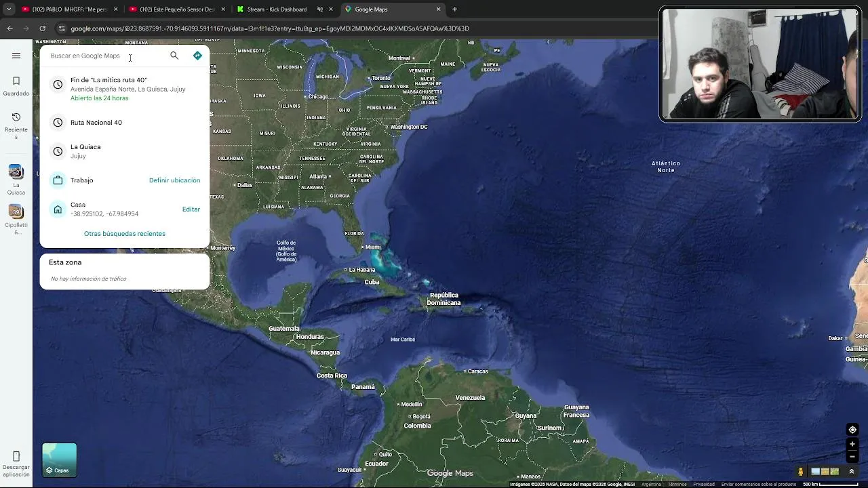Open the Guardado saved places icon
The height and width of the screenshot is (488, 868).
[16, 81]
